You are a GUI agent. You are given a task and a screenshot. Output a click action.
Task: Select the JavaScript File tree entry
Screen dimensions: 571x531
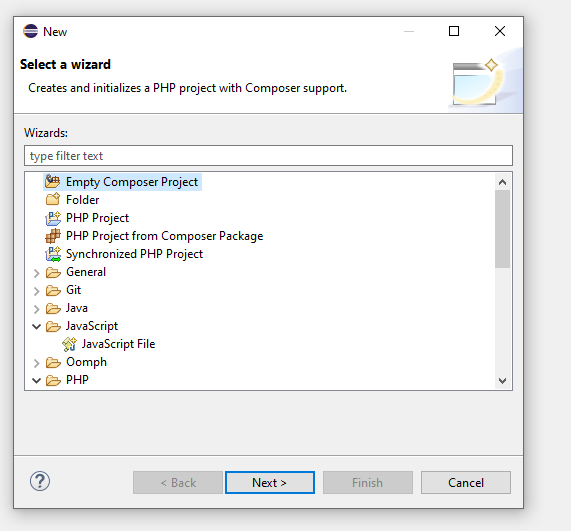click(118, 344)
